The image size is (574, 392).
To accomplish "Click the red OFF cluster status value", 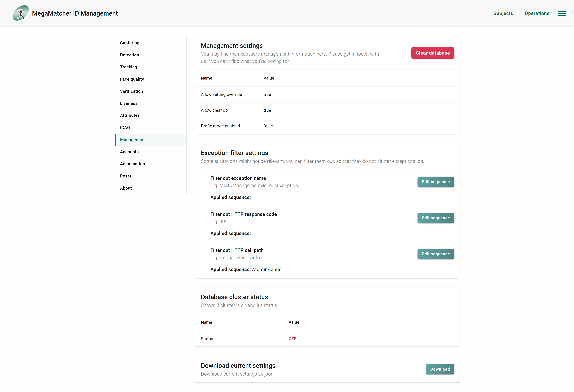I will click(x=292, y=339).
